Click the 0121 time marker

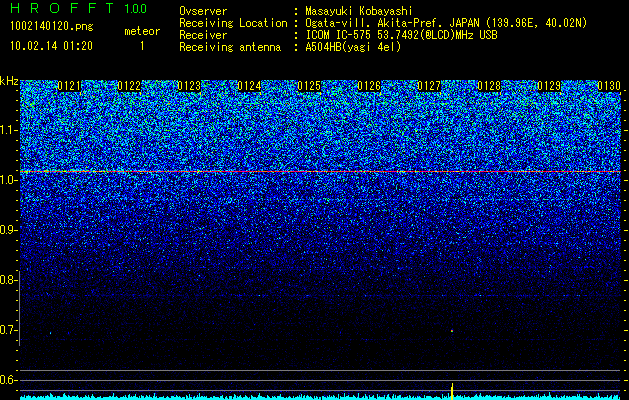pyautogui.click(x=69, y=86)
